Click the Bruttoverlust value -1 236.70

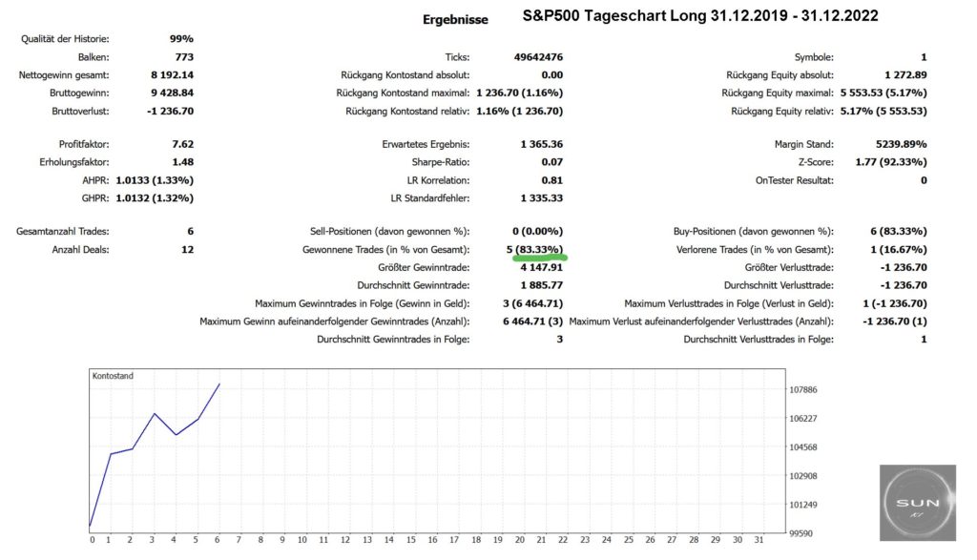point(166,111)
